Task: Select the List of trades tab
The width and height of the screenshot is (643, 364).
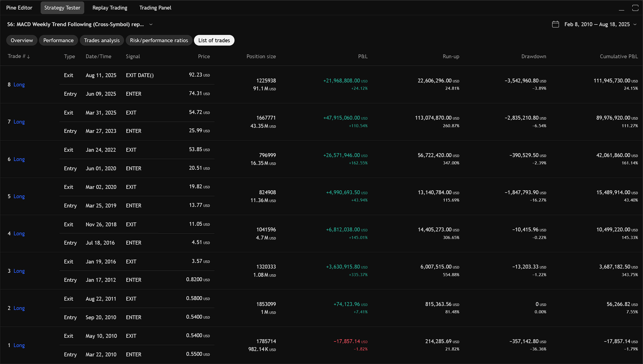Action: [214, 40]
